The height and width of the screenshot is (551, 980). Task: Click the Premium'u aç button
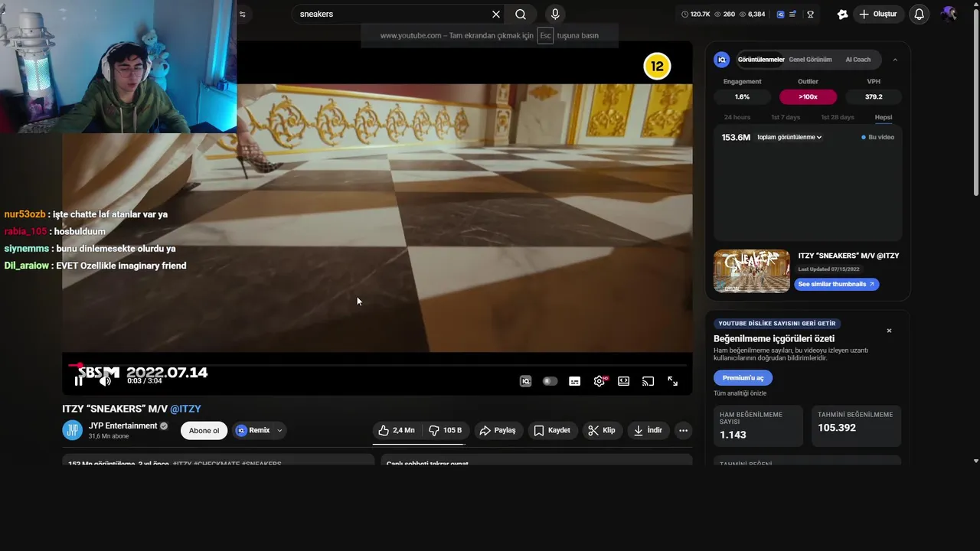(x=743, y=378)
